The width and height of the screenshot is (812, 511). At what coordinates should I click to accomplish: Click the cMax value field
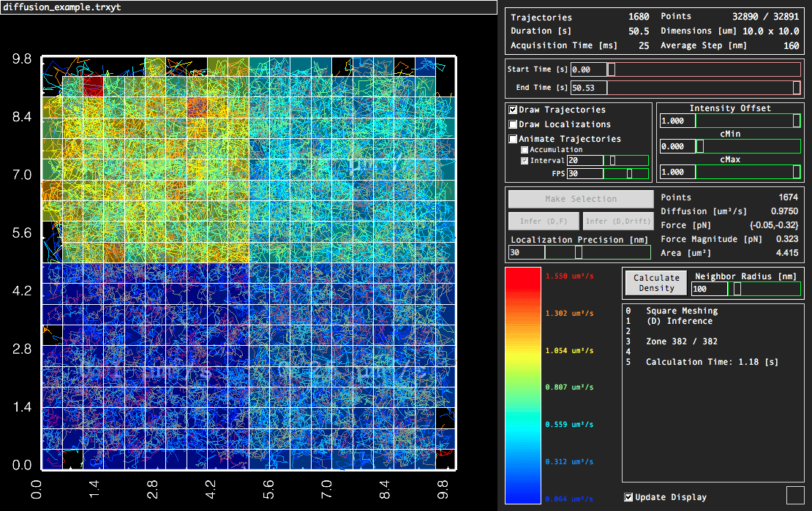(x=677, y=172)
